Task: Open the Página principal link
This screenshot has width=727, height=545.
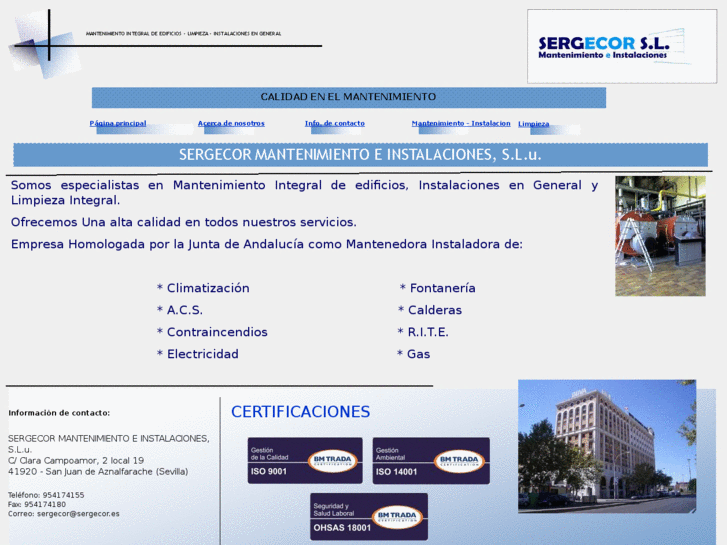Action: (x=118, y=123)
